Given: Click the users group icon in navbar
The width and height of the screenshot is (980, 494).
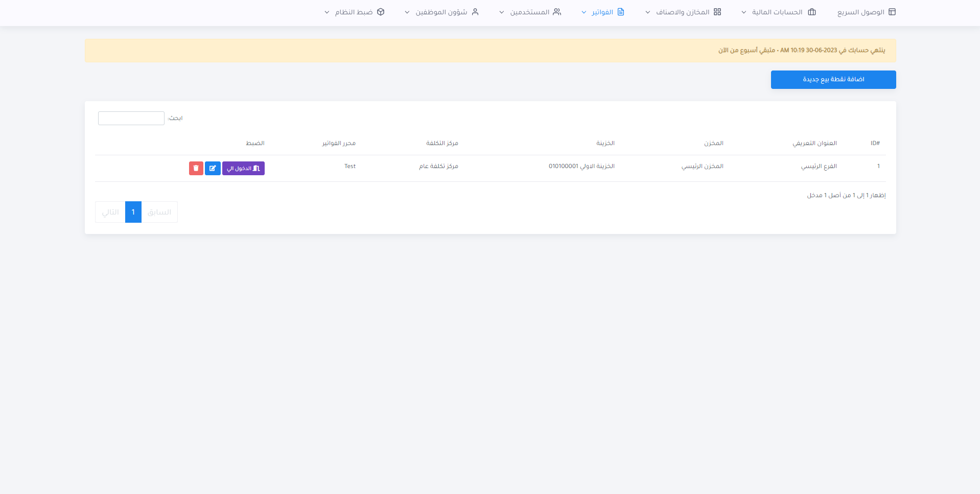Looking at the screenshot, I should 557,12.
